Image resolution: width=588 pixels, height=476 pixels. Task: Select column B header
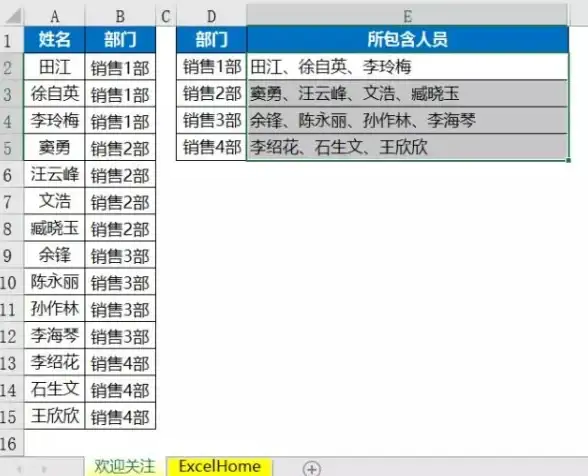click(x=120, y=17)
